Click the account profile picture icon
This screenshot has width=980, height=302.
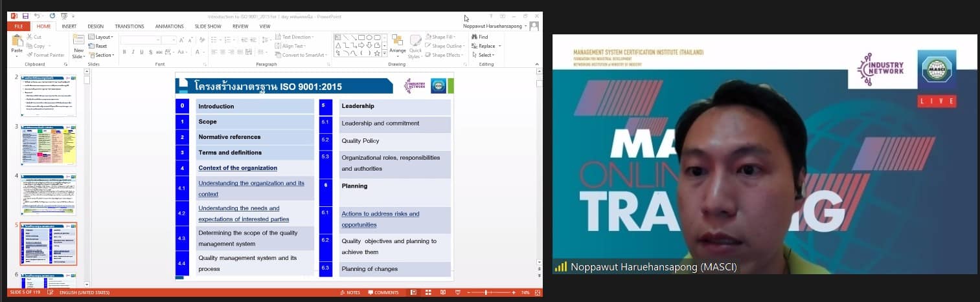coord(534,26)
